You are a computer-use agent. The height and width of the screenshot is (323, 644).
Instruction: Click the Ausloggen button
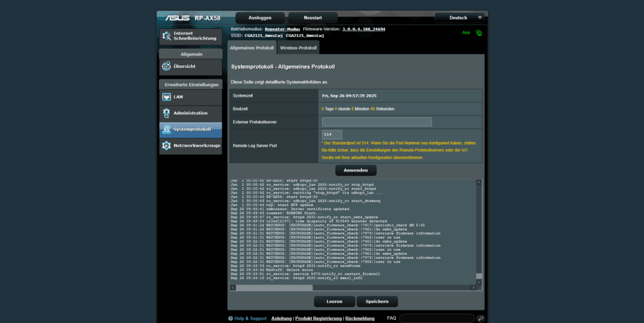260,18
